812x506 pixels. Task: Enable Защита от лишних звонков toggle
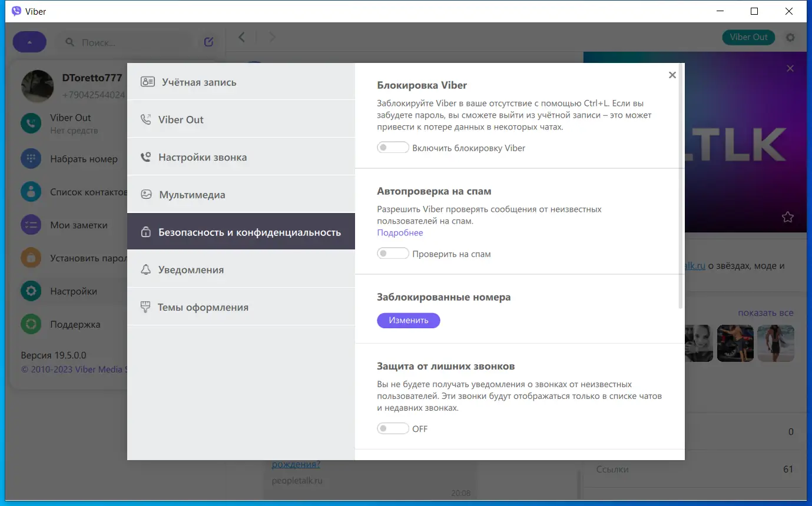click(393, 428)
